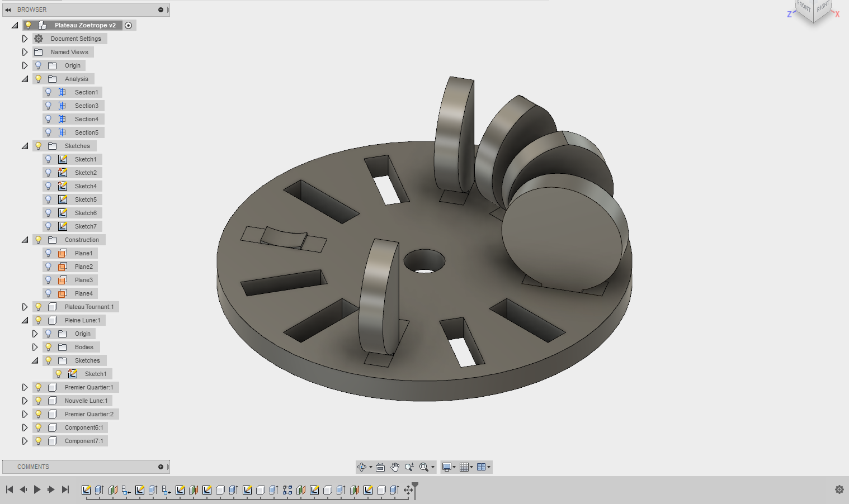This screenshot has height=504, width=849.
Task: Collapse the Construction folder
Action: point(25,240)
